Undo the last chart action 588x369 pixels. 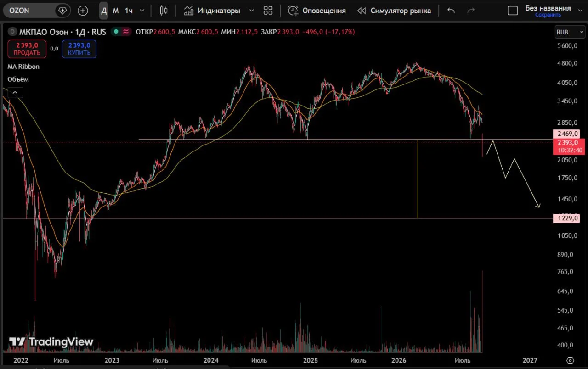pyautogui.click(x=451, y=11)
